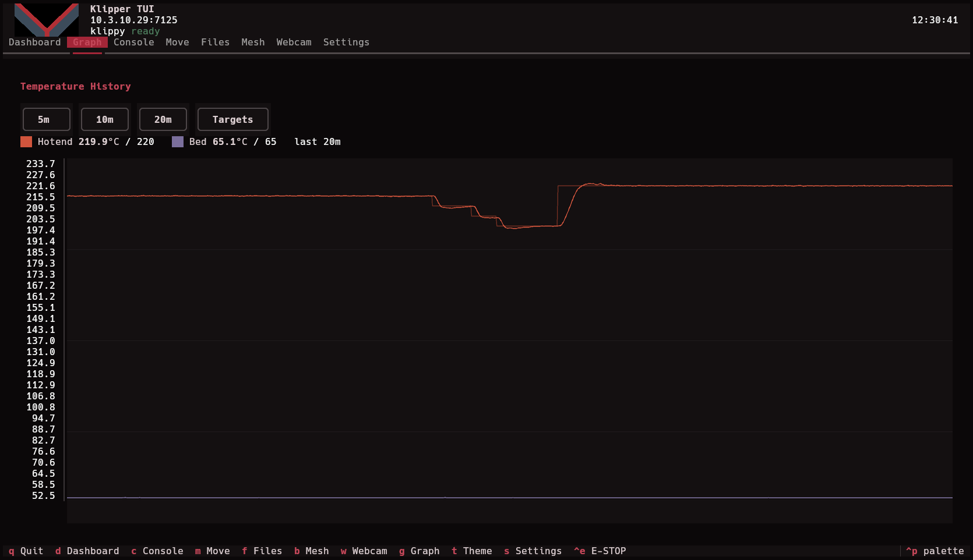Viewport: 973px width, 560px height.
Task: Click the 10.3.10.29:7125 host address
Action: pos(134,20)
